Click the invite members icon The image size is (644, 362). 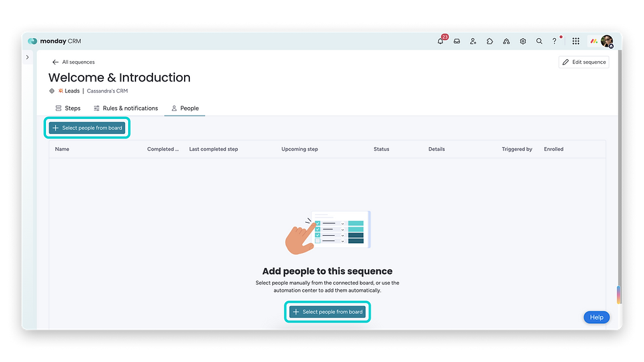473,41
